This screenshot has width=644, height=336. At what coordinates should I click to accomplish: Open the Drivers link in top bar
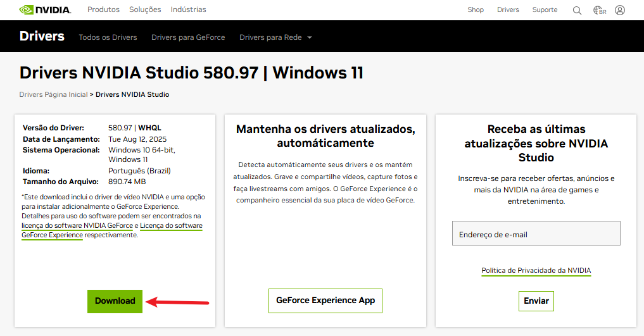click(x=508, y=9)
